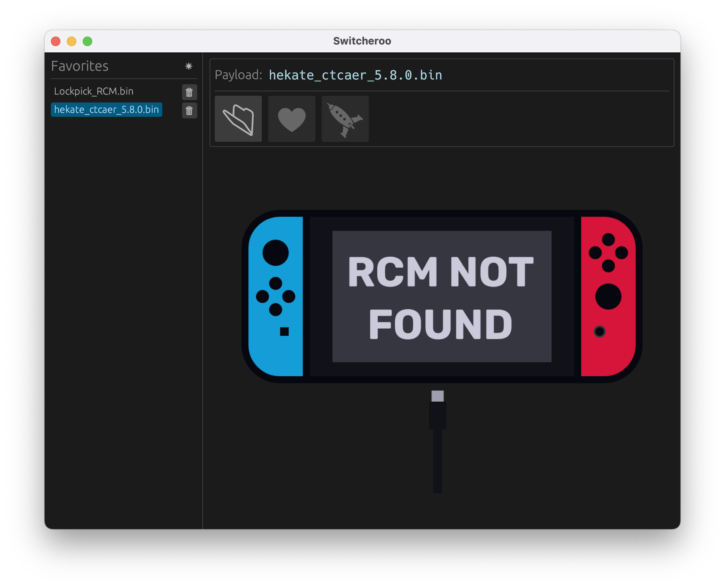Viewport: 725px width, 588px height.
Task: Select Lockpick_RCM.bin in Favorites list
Action: tap(94, 91)
